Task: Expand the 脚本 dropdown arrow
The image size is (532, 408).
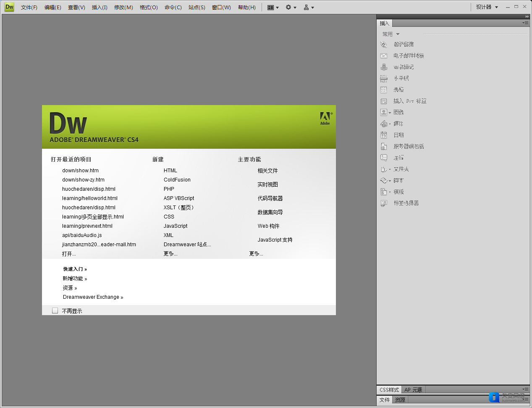Action: coord(390,181)
